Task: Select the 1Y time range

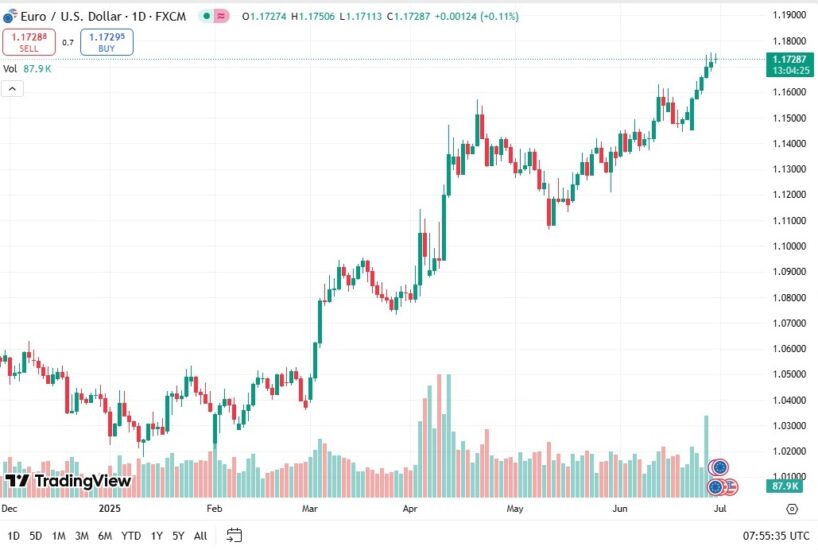Action: [156, 535]
